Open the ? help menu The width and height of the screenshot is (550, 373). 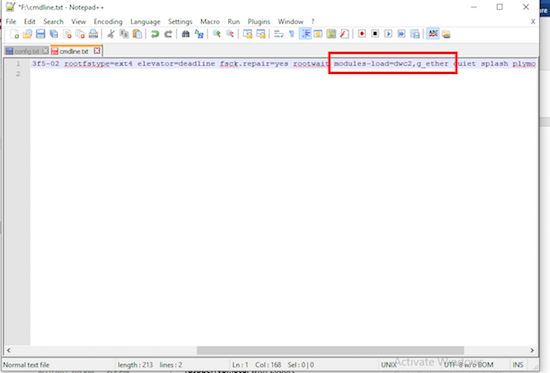click(x=313, y=21)
